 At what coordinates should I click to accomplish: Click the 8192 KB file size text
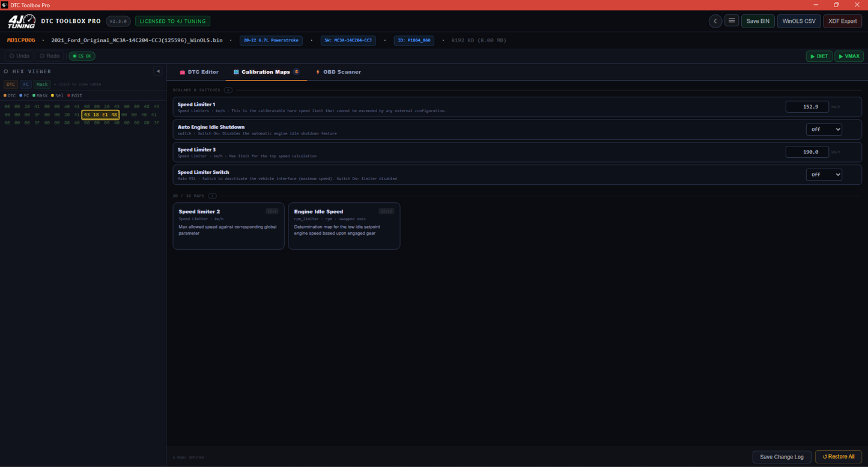click(479, 40)
